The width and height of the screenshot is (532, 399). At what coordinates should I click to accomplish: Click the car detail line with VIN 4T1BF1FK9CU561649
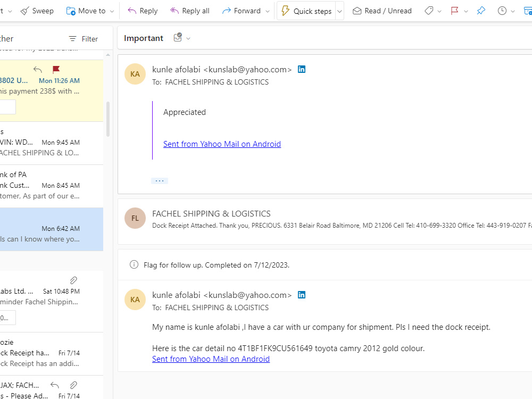(x=288, y=348)
